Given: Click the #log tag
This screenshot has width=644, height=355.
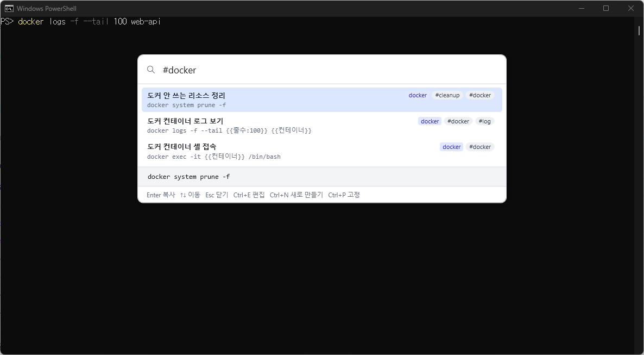Looking at the screenshot, I should tap(485, 121).
